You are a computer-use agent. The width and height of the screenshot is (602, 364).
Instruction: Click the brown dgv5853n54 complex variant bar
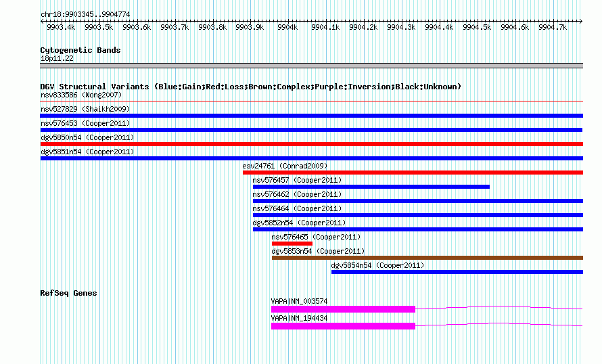click(x=427, y=258)
